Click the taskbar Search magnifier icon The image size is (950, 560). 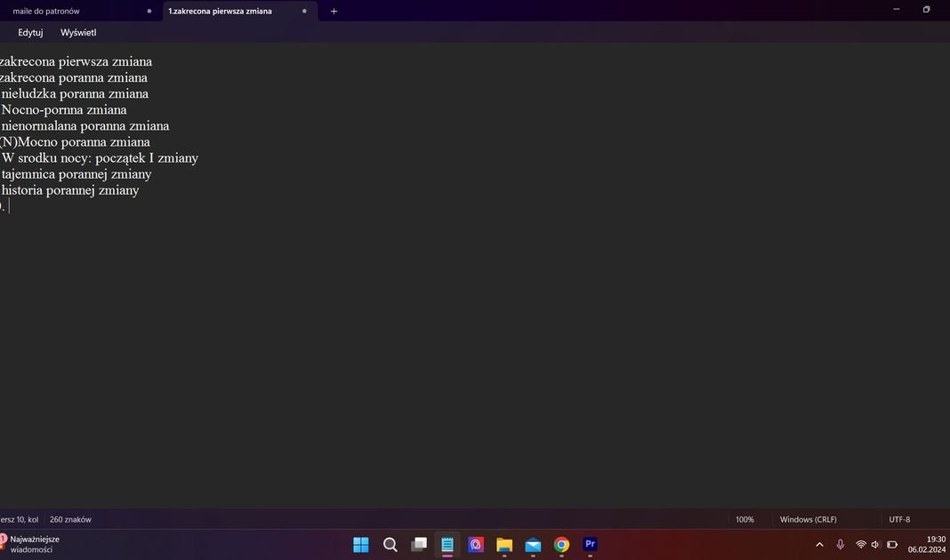[390, 545]
